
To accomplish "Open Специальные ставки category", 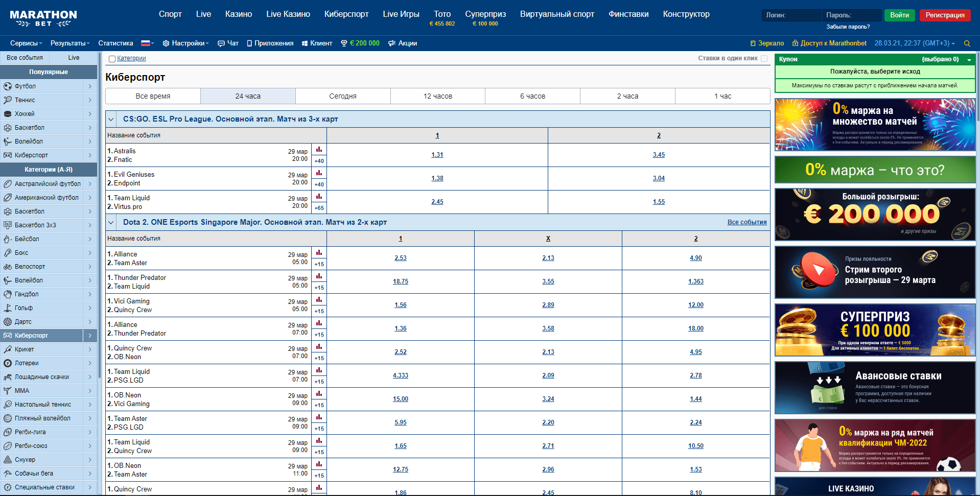I will point(49,487).
